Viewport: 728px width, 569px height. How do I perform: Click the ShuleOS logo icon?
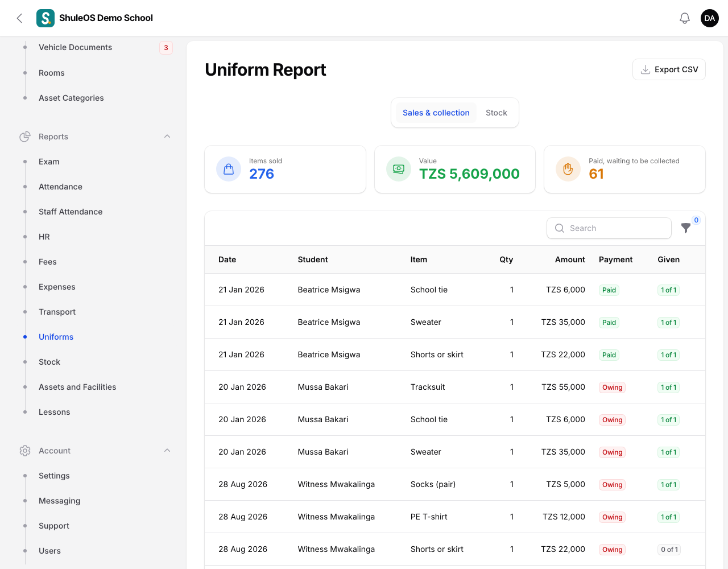45,18
